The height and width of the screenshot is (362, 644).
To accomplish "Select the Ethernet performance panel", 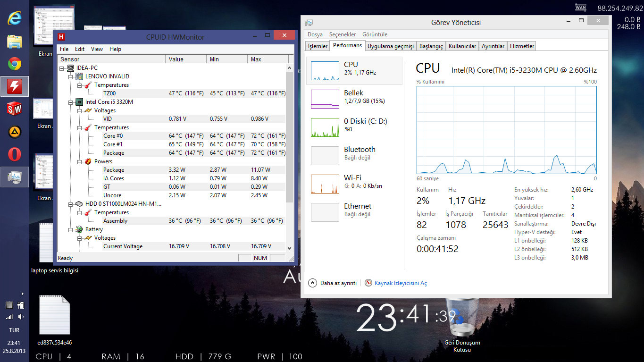I will pyautogui.click(x=354, y=212).
